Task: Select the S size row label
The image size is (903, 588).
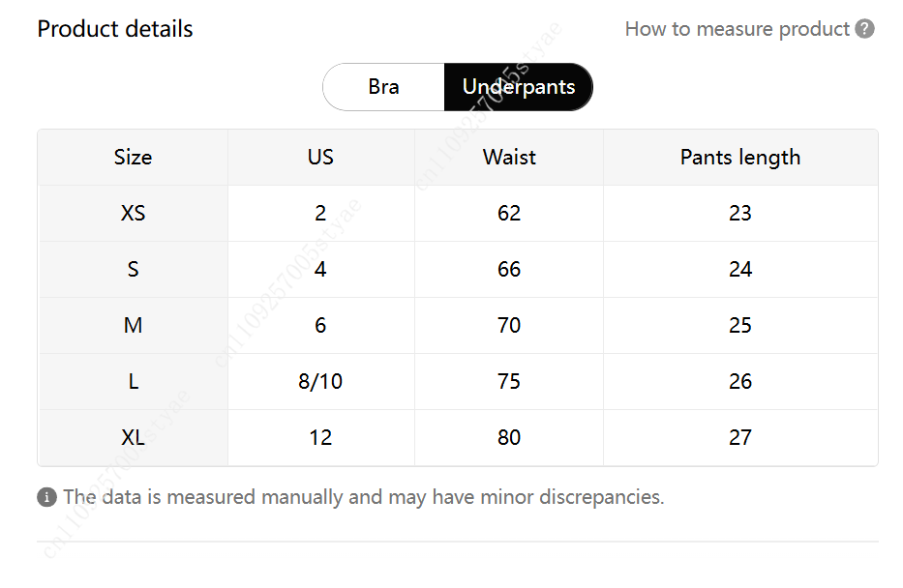Action: [x=133, y=269]
